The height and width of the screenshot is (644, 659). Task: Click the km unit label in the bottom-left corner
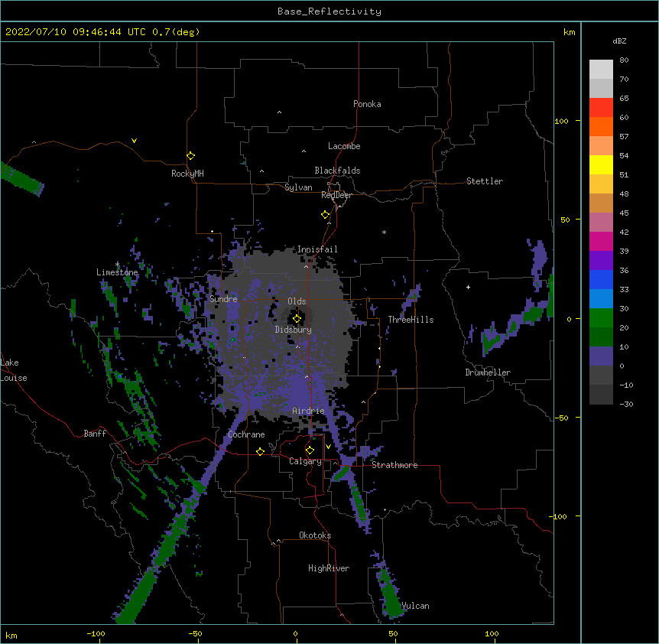11,635
